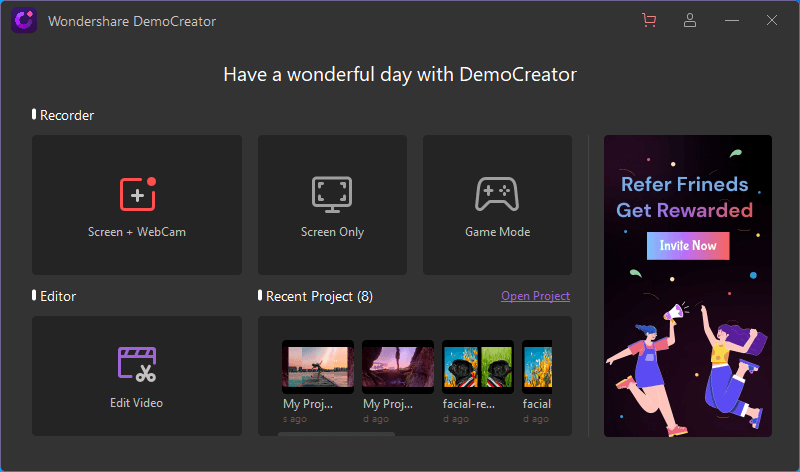Open the user account profile icon
Screen dimensions: 800x472
690,20
